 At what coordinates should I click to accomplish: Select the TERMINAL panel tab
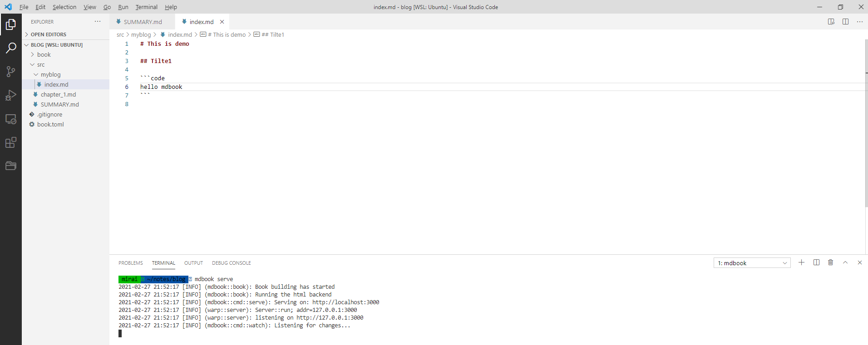coord(163,263)
